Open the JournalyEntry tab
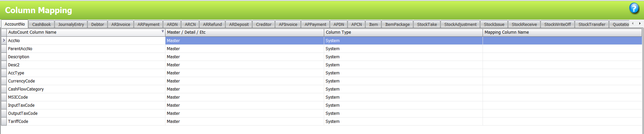This screenshot has height=134, width=644. tap(71, 24)
